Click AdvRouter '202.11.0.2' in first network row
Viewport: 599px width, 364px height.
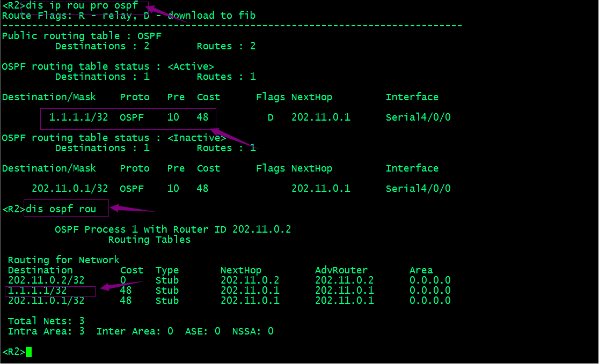345,280
